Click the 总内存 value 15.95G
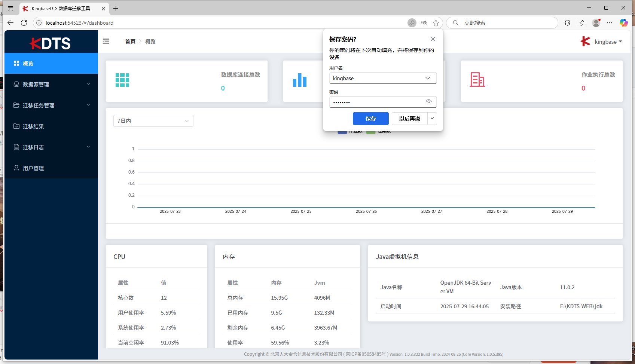This screenshot has width=635, height=364. tap(280, 298)
